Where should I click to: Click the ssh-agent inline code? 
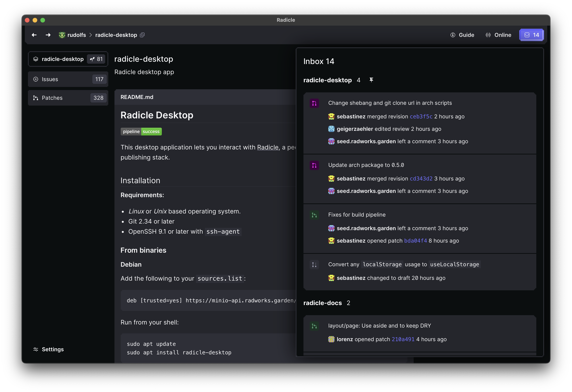point(223,232)
